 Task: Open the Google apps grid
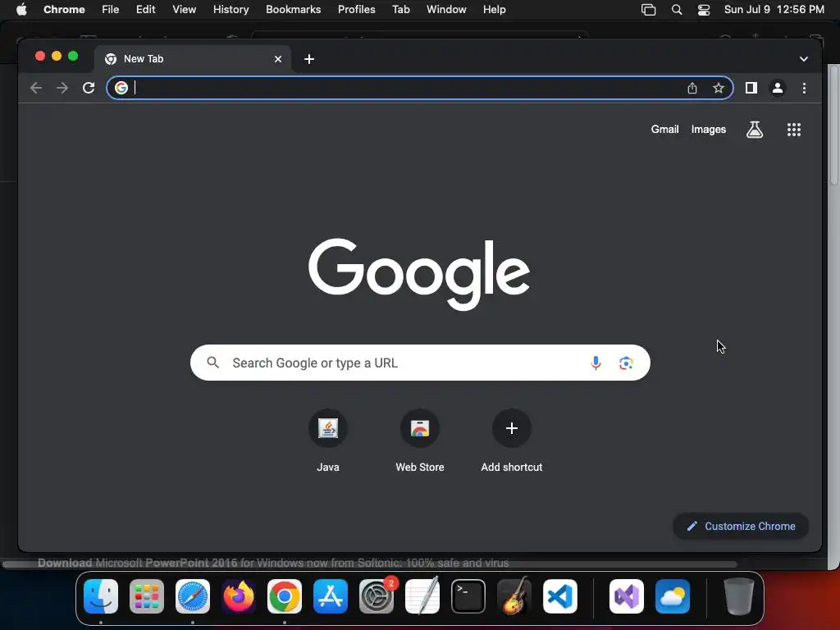[793, 129]
